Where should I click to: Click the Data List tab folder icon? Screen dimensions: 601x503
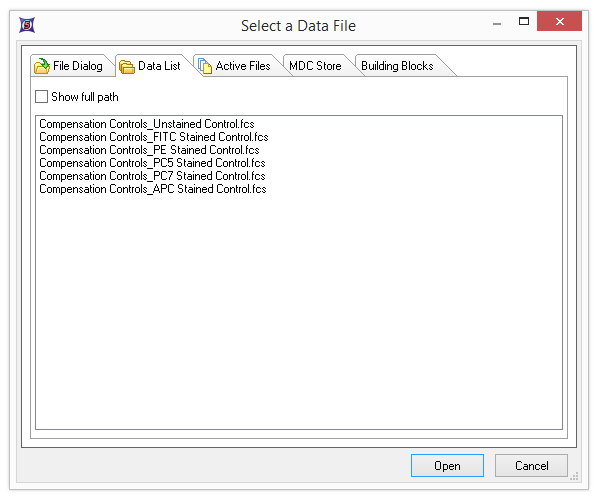(x=127, y=67)
